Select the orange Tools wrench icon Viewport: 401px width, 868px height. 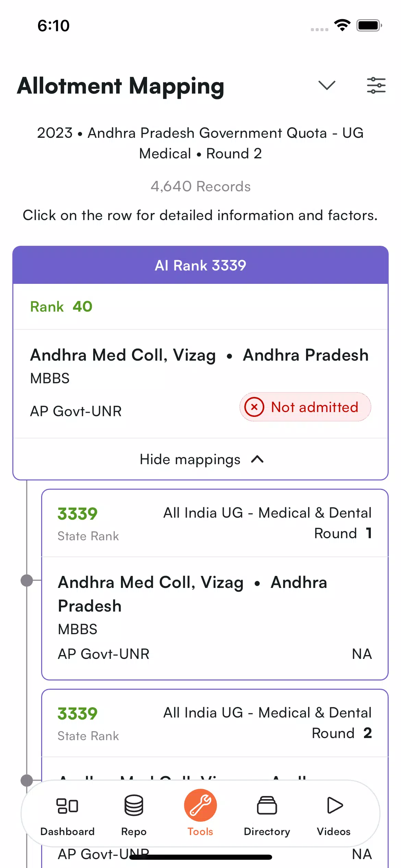pos(200,805)
